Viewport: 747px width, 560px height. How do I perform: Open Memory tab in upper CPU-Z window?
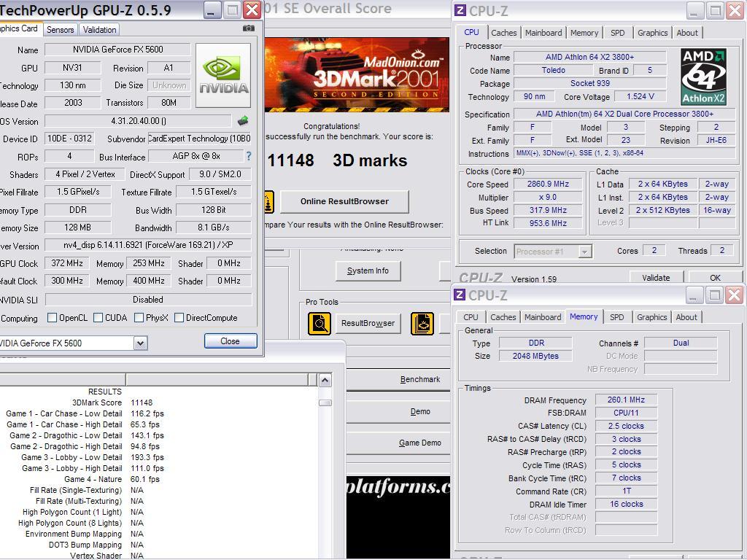coord(584,33)
